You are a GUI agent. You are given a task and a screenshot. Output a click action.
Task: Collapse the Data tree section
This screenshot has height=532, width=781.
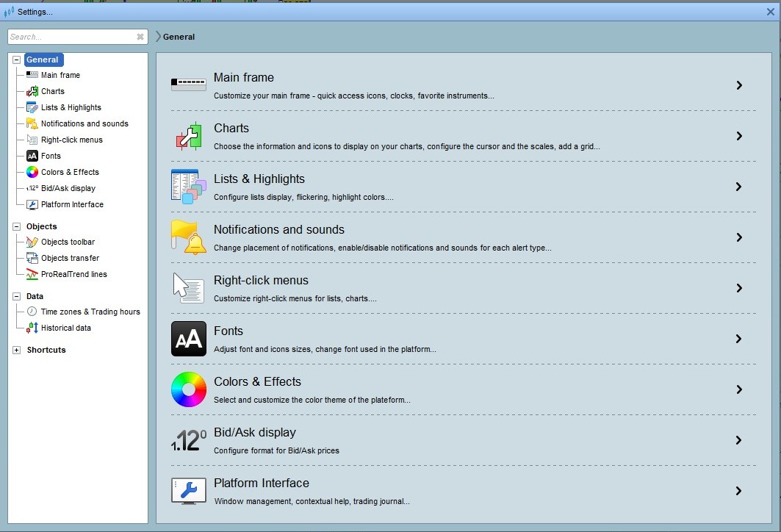point(16,296)
